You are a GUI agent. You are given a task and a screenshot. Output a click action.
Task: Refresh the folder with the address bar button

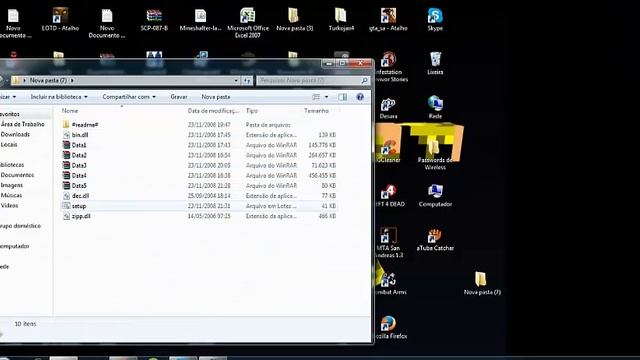247,80
